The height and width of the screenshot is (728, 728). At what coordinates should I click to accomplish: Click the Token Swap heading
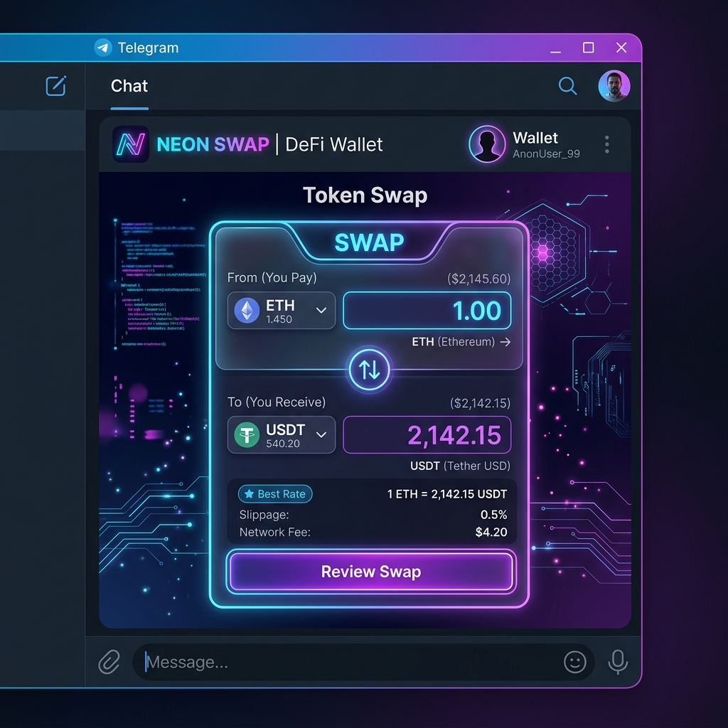tap(365, 196)
